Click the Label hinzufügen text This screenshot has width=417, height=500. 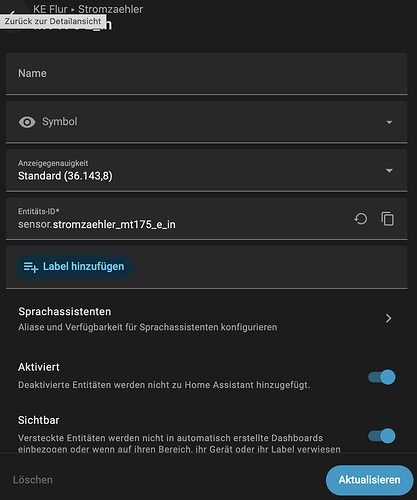click(83, 267)
